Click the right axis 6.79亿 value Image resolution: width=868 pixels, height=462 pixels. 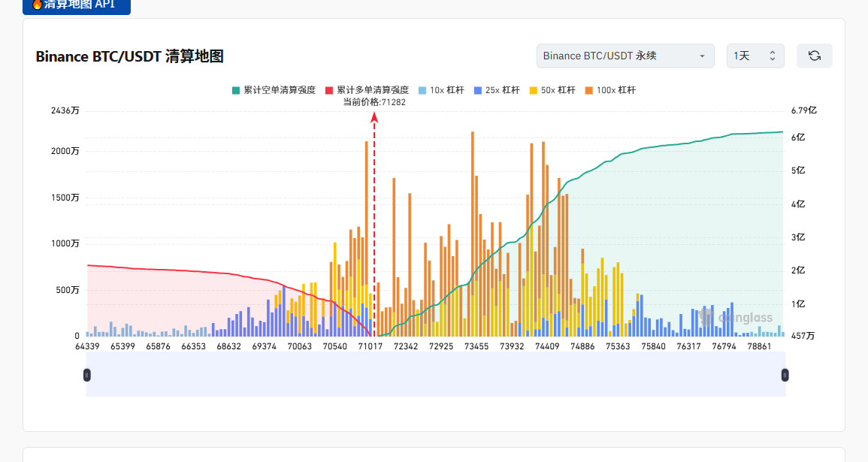pyautogui.click(x=804, y=110)
